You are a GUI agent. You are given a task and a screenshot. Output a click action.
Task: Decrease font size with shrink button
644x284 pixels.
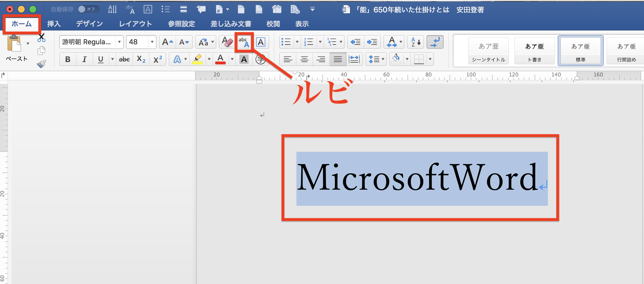pos(184,42)
